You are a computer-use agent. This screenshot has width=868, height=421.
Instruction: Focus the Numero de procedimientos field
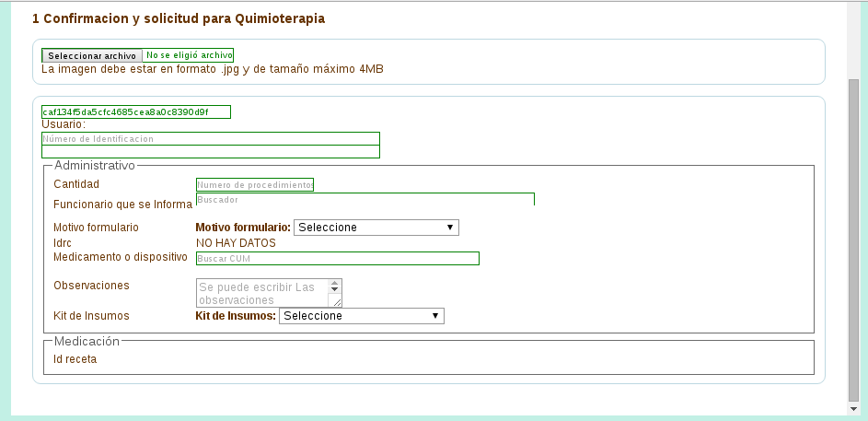[x=255, y=184]
